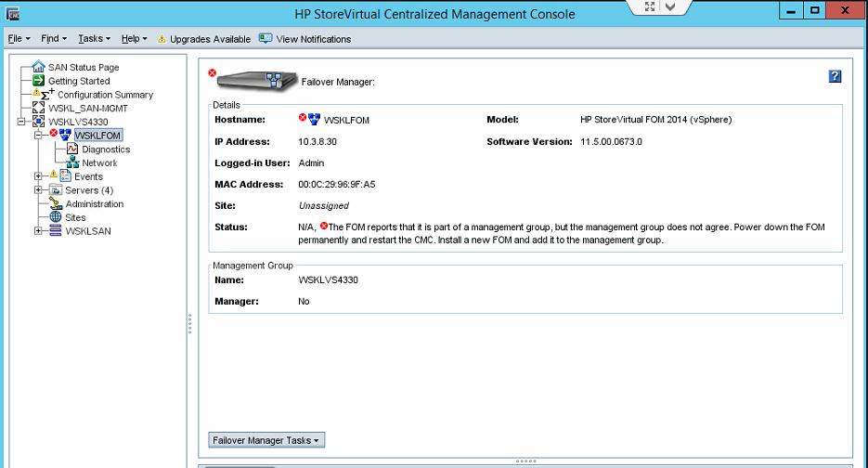Click the Unassigned site value
Screen dimensions: 868x468
coord(324,206)
